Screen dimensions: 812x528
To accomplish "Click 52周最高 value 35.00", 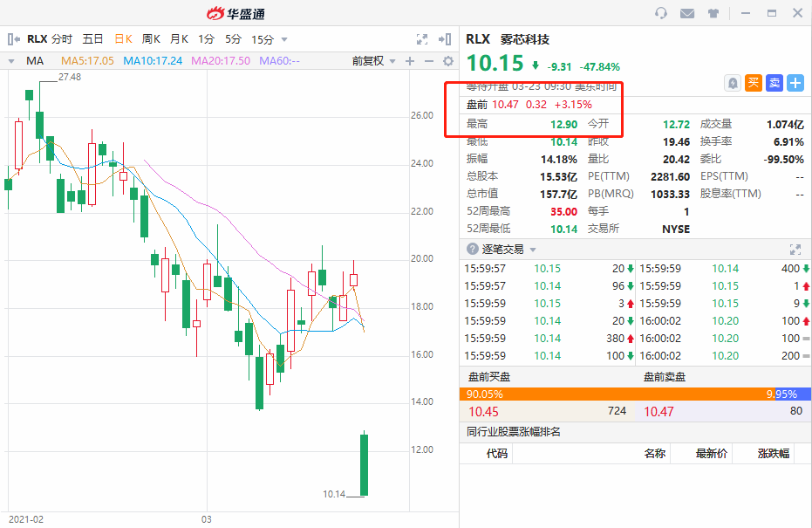I will click(564, 211).
